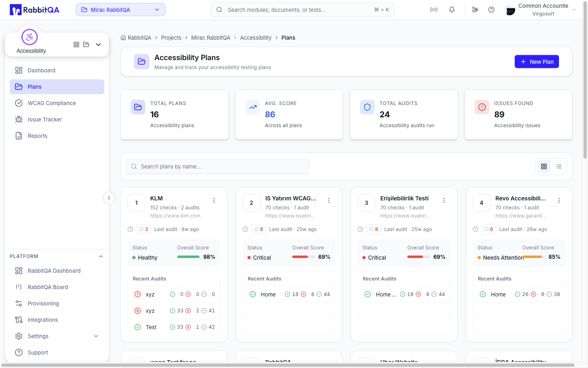Viewport: 588px width, 368px height.
Task: Click the Erişilebilirlik Testi last audit clock icon
Action: coord(360,229)
